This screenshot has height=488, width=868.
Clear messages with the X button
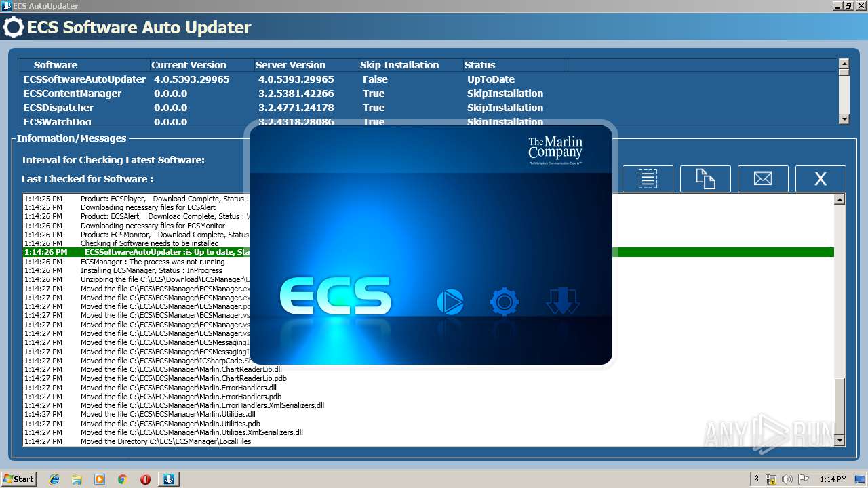821,179
